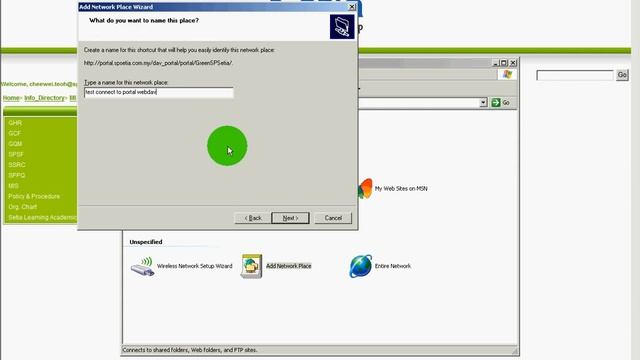Select the Add Network Place icon
This screenshot has width=640, height=360.
251,266
